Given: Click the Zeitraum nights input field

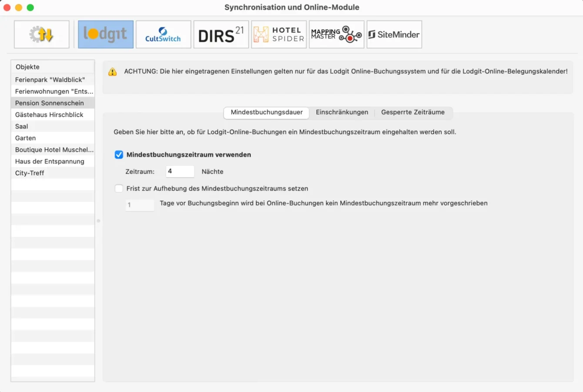Looking at the screenshot, I should click(x=180, y=171).
